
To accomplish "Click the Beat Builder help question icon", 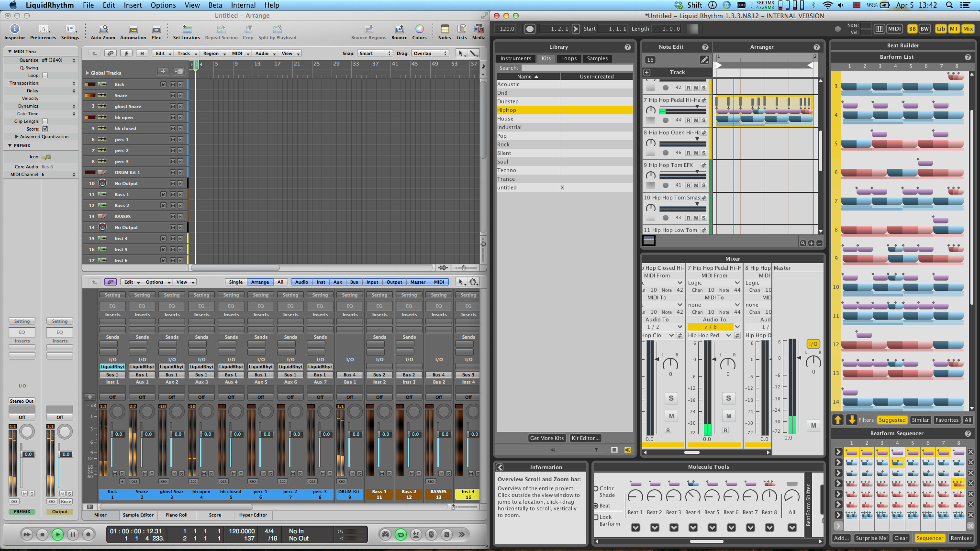I will (968, 57).
